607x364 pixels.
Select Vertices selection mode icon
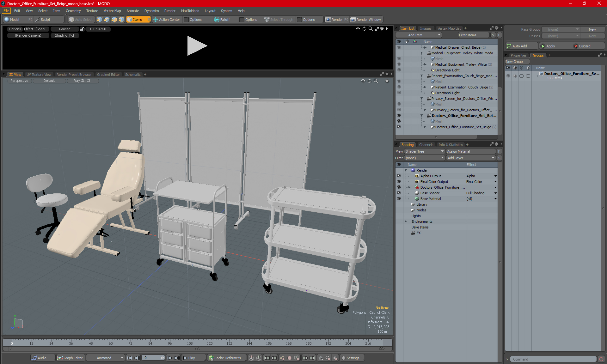click(100, 20)
